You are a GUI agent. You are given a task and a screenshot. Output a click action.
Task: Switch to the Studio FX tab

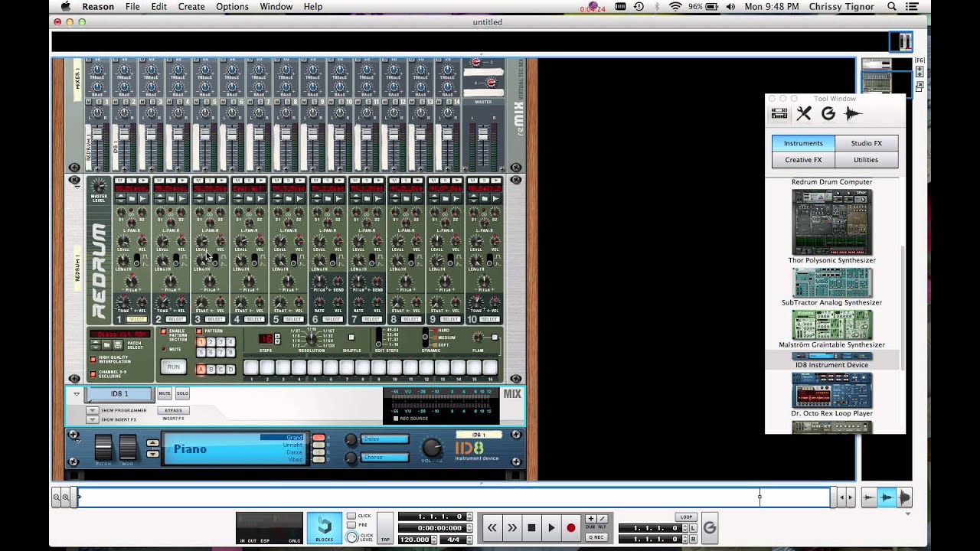pos(866,143)
